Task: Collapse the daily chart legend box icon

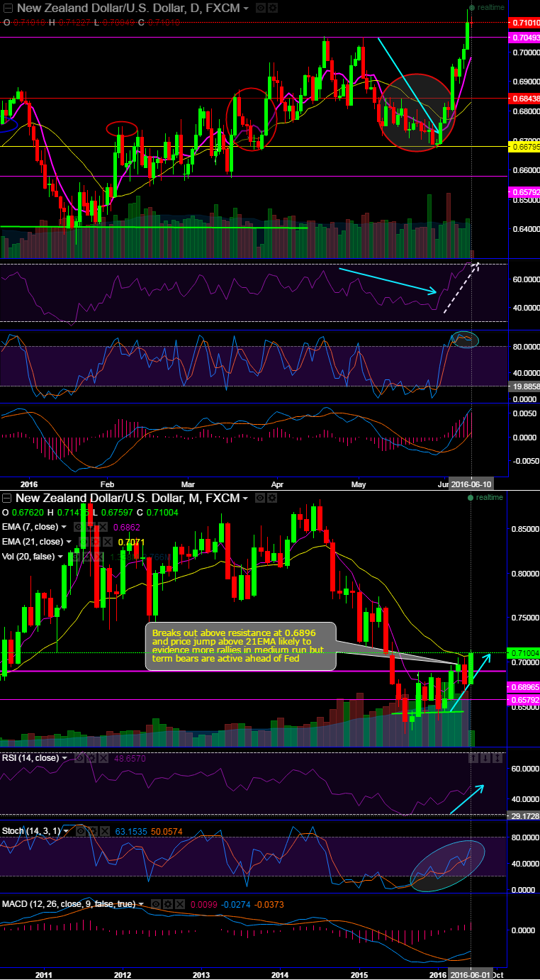Action: tap(8, 9)
